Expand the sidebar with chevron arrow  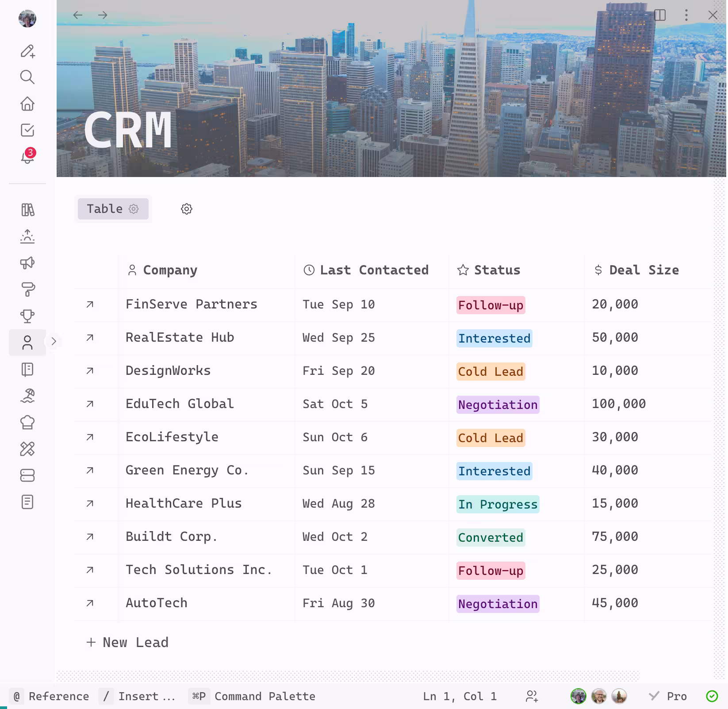(x=54, y=342)
